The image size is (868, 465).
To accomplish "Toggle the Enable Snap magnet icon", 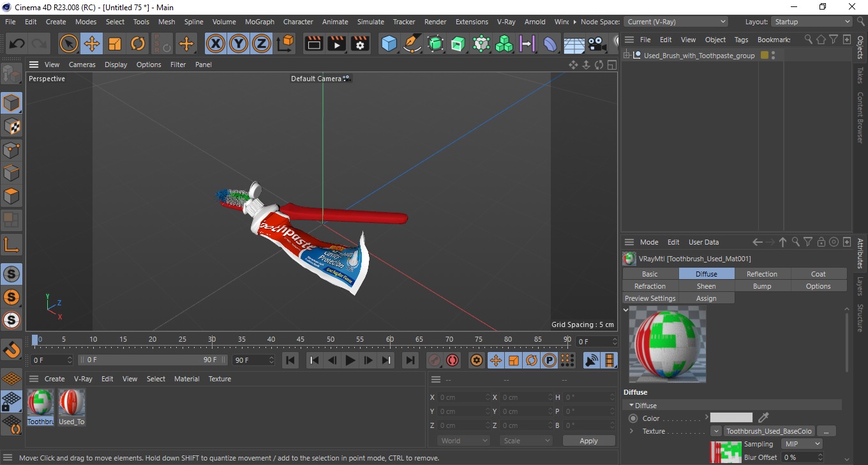I will 11,350.
